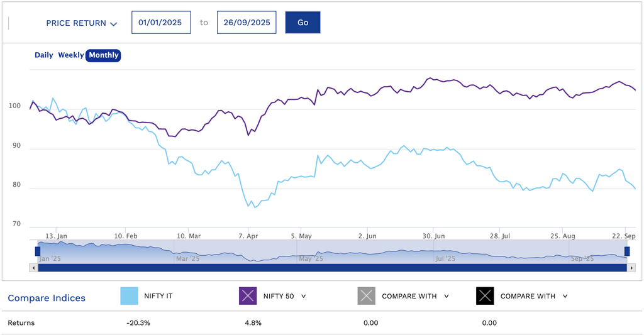Select the Monthly interval option
Image resolution: width=644 pixels, height=335 pixels.
coord(104,55)
